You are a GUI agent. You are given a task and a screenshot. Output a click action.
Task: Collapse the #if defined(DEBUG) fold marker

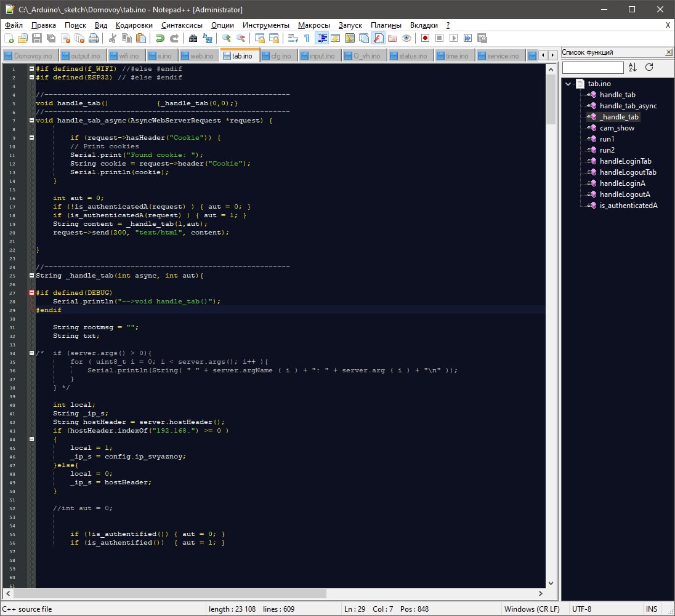(x=31, y=293)
